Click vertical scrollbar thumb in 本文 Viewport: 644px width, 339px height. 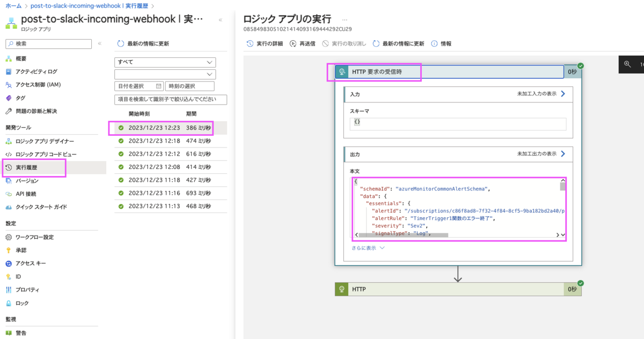(563, 186)
